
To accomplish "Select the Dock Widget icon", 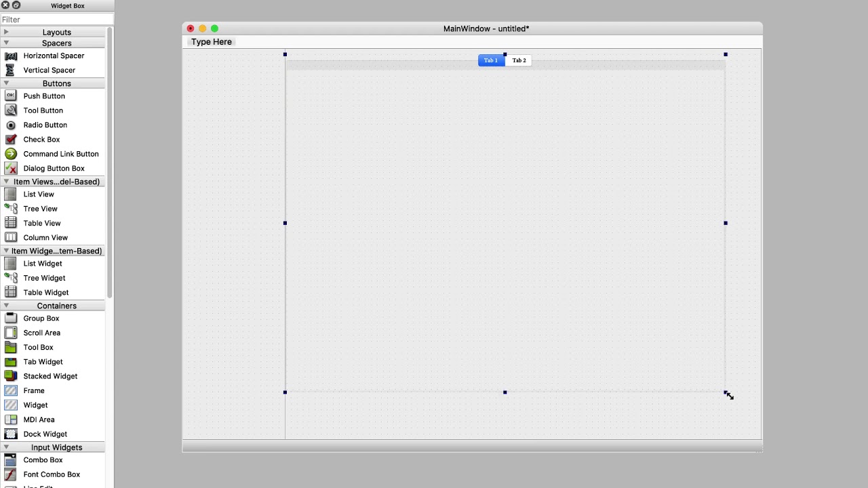I will (11, 434).
